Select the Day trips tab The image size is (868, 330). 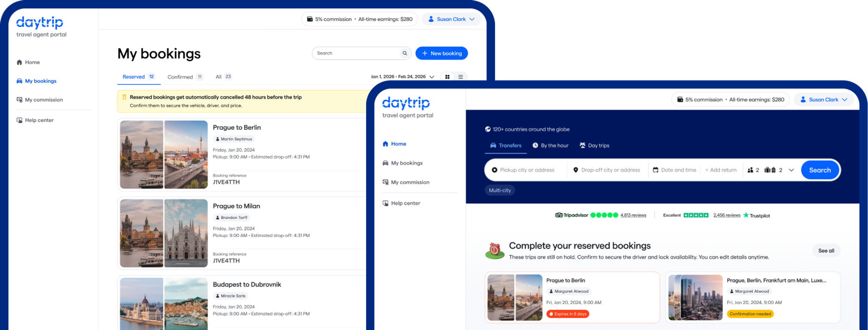click(594, 145)
